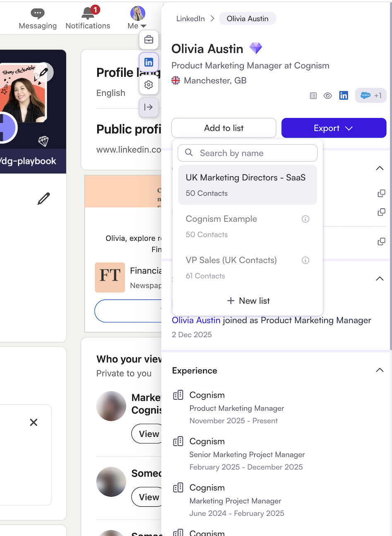The height and width of the screenshot is (536, 392).
Task: Collapse the extension panel with the arrow icon
Action: [x=148, y=107]
